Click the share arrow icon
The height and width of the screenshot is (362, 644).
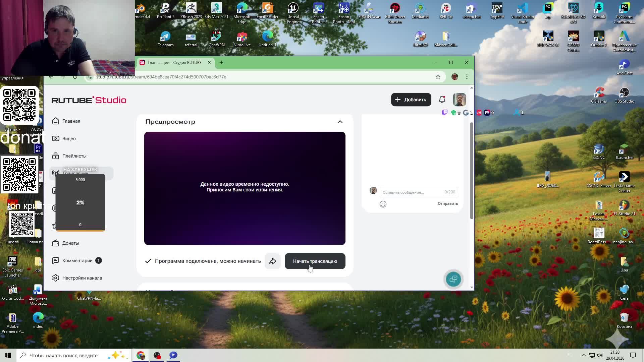pos(273,261)
